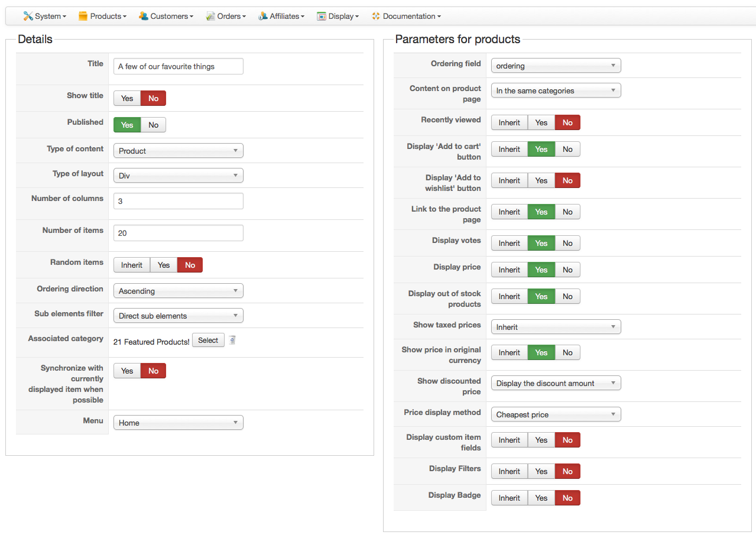Click the Title input field
756x535 pixels.
click(178, 66)
